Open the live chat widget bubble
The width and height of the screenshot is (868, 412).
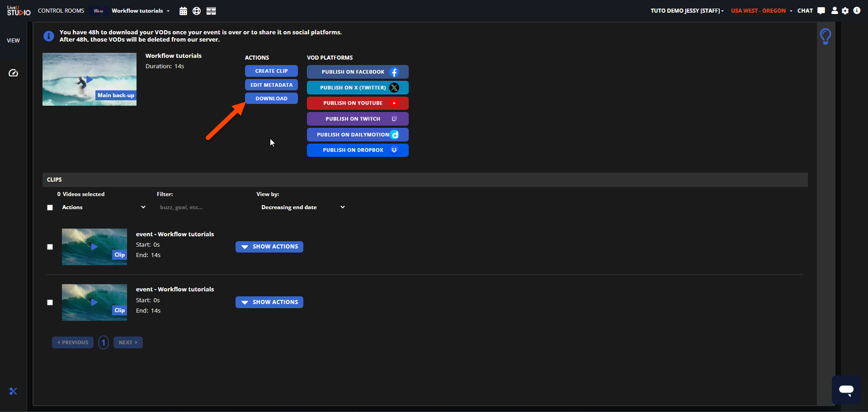point(846,390)
